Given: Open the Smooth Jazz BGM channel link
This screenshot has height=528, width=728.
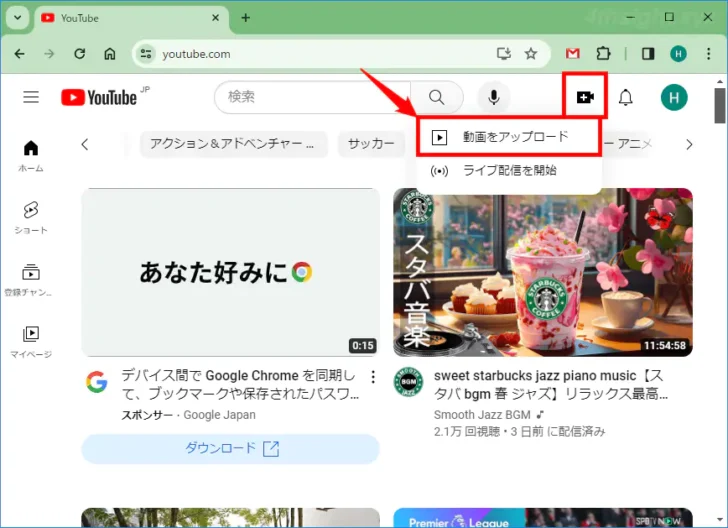Looking at the screenshot, I should [x=482, y=415].
